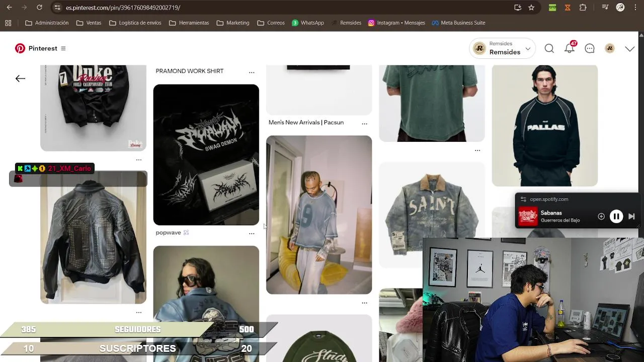Image resolution: width=644 pixels, height=362 pixels.
Task: Open the green t-shirt pin
Action: click(432, 103)
